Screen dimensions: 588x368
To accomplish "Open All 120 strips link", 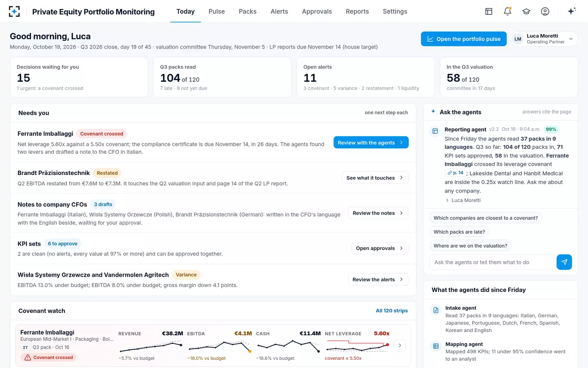I will click(392, 311).
